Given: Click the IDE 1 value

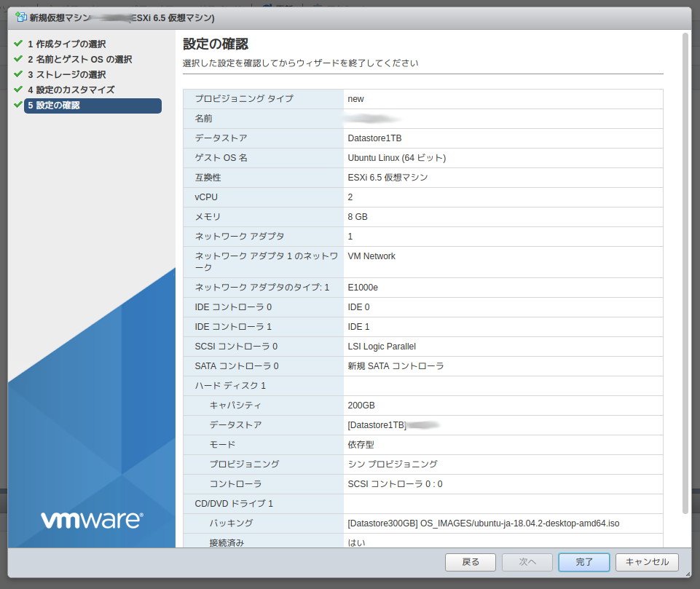Looking at the screenshot, I should (x=358, y=327).
